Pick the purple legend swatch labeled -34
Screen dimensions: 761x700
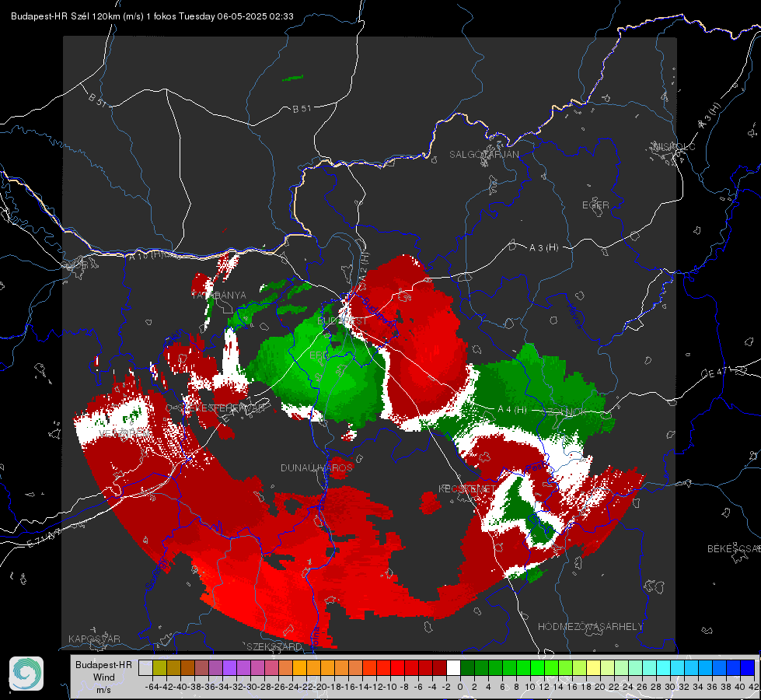tap(229, 667)
